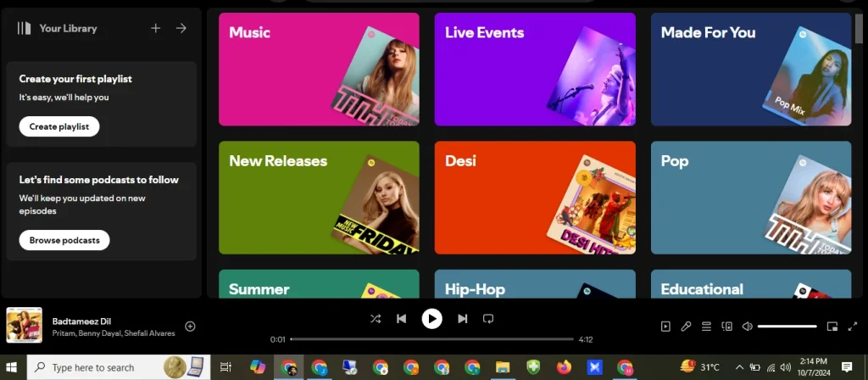Open the New Releases category card
The image size is (868, 380).
(319, 198)
